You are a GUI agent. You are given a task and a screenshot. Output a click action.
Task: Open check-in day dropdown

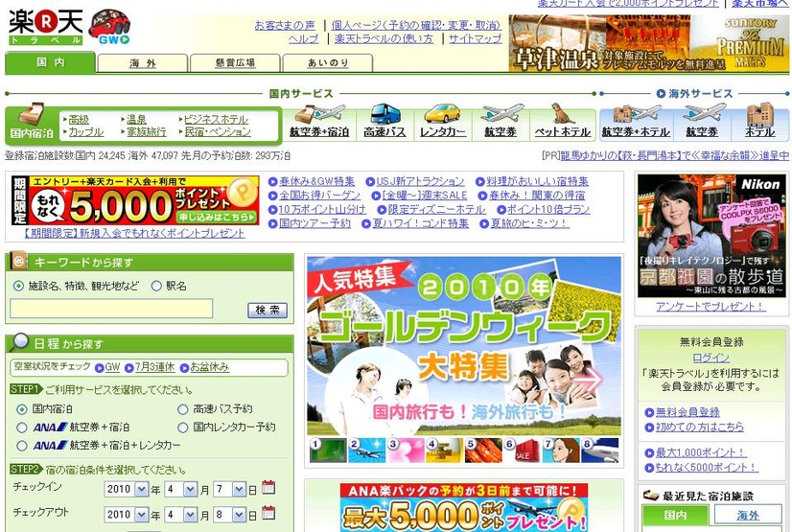coord(230,489)
